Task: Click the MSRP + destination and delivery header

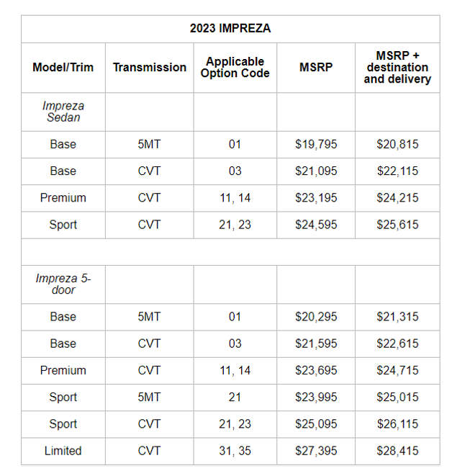Action: [x=397, y=68]
